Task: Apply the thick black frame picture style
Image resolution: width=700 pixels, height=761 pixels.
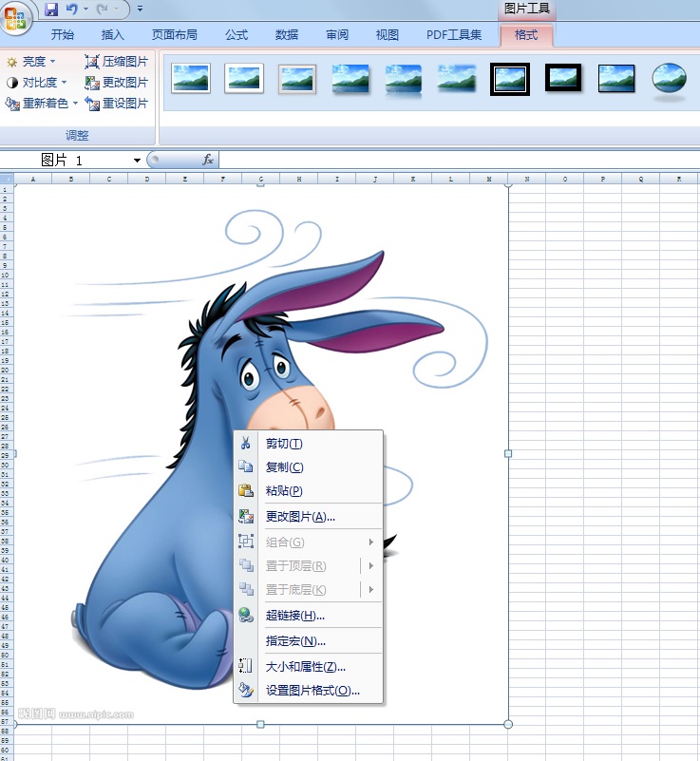Action: pyautogui.click(x=562, y=78)
